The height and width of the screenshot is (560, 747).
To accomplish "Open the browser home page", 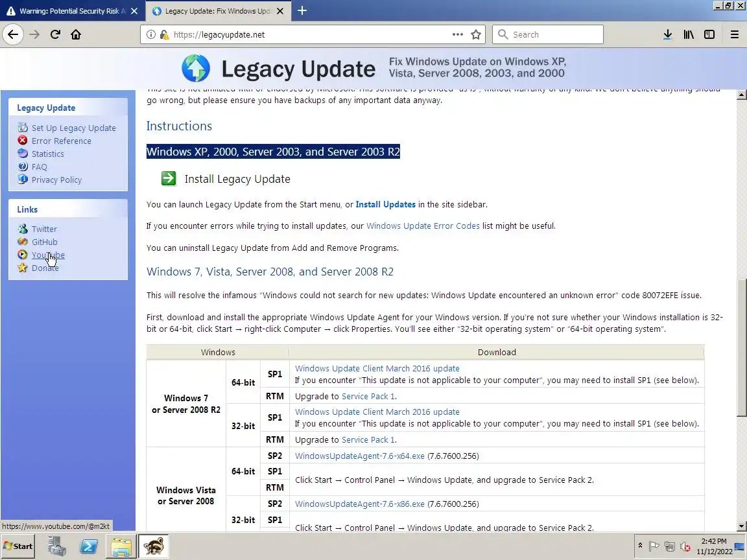I will 76,34.
